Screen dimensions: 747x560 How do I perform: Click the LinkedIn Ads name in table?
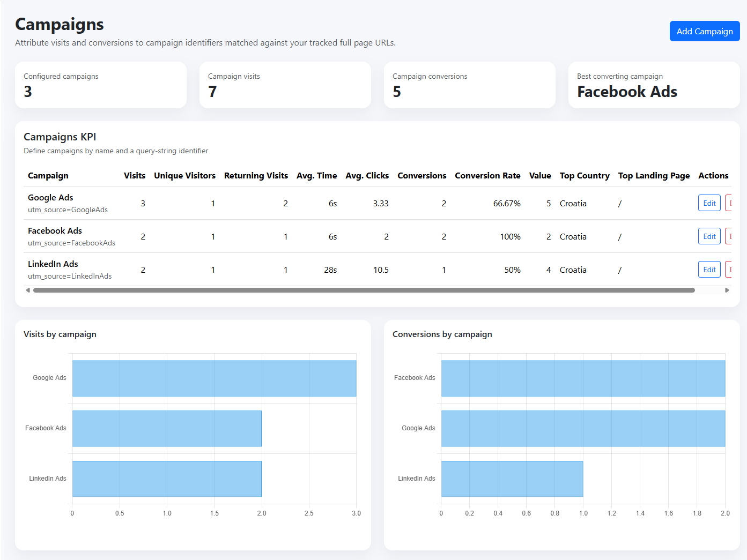tap(53, 264)
